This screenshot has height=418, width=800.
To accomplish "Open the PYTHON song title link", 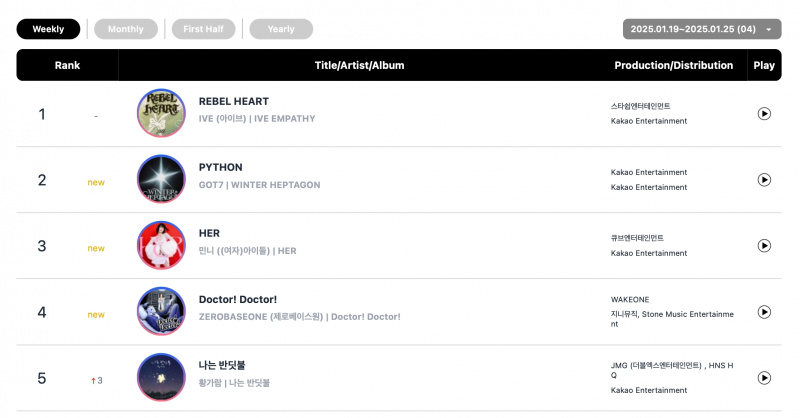I will tap(220, 167).
